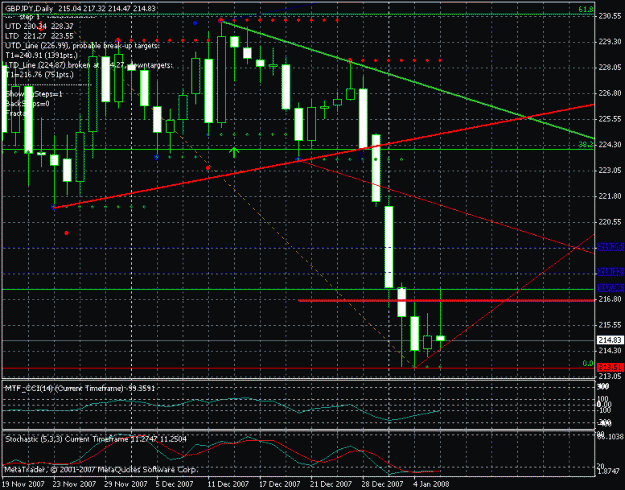
Task: Click the 21 Dec 2007 date label
Action: [x=331, y=484]
